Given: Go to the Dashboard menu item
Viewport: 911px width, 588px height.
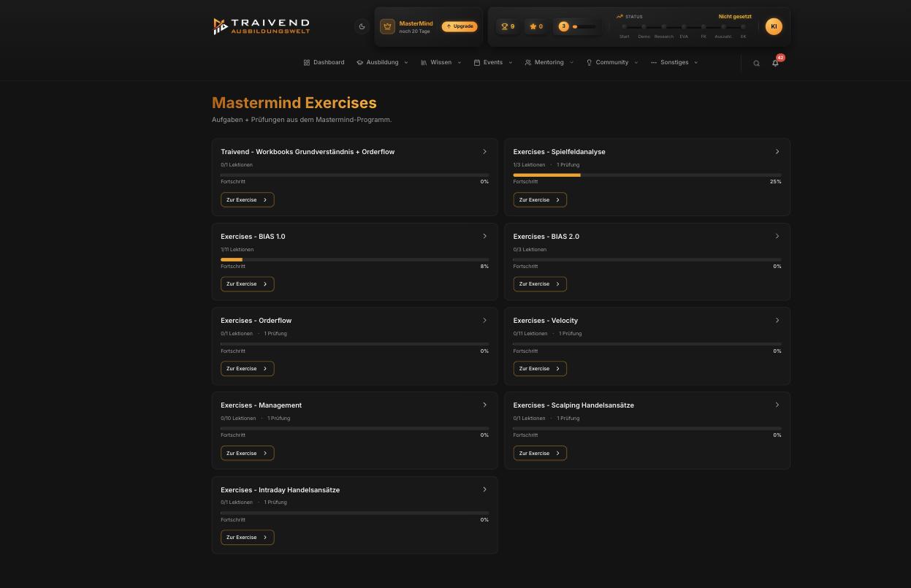Looking at the screenshot, I should pyautogui.click(x=324, y=62).
